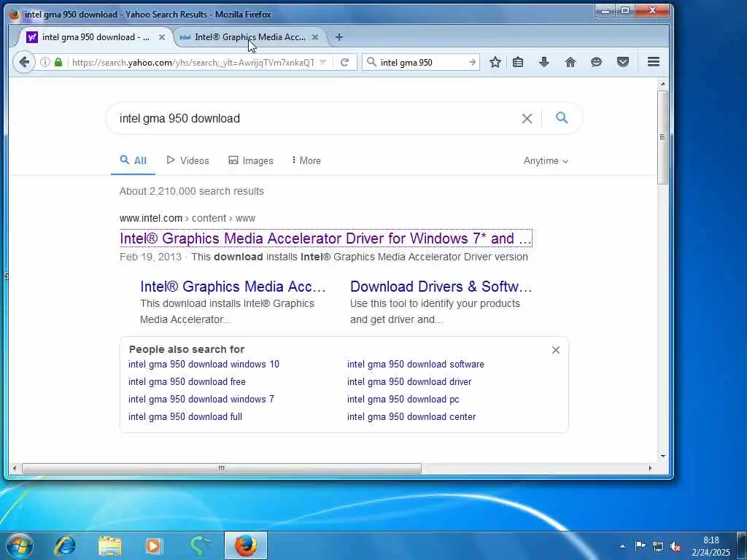This screenshot has height=560, width=747.
Task: Switch to Images results
Action: (x=251, y=160)
